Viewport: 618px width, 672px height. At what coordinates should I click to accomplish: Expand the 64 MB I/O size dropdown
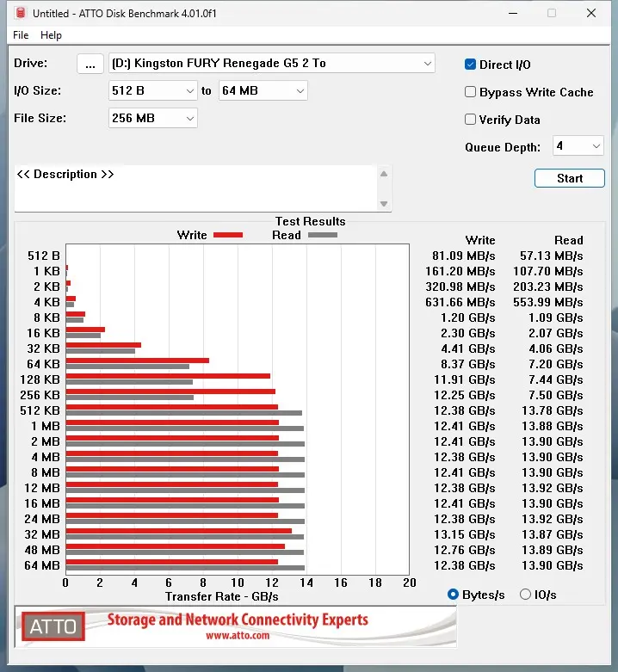pyautogui.click(x=263, y=91)
